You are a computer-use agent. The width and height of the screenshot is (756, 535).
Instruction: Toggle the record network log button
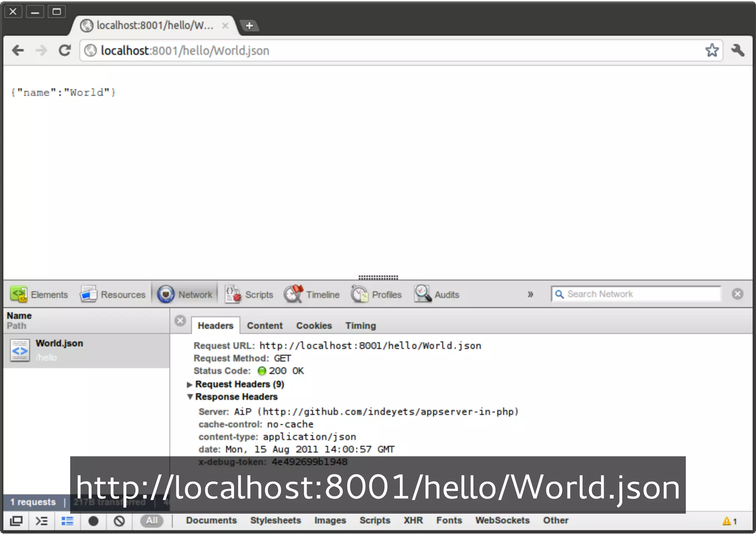coord(93,521)
